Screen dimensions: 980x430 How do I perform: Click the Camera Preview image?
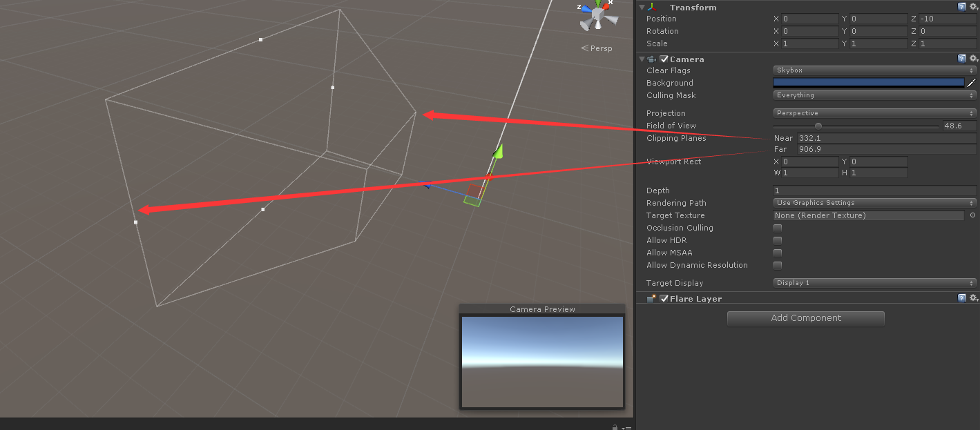click(x=542, y=362)
